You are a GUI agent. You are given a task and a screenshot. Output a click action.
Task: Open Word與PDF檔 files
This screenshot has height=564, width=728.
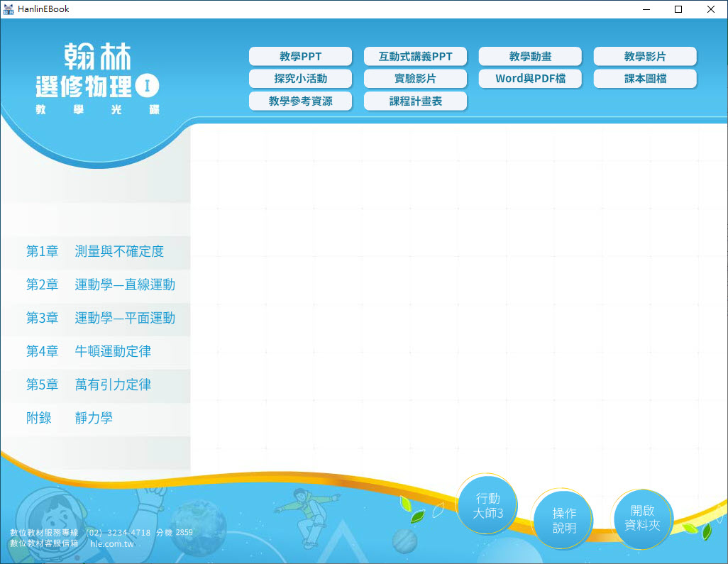click(530, 79)
